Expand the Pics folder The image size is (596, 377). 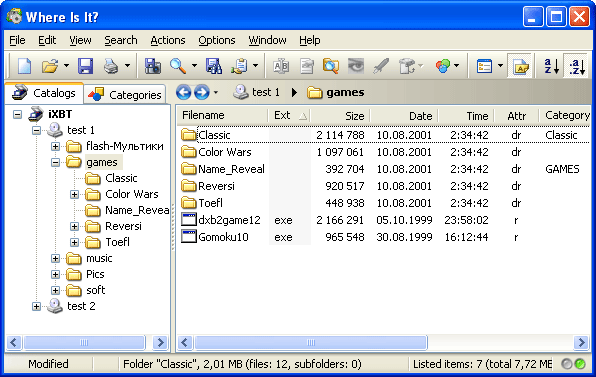(55, 274)
